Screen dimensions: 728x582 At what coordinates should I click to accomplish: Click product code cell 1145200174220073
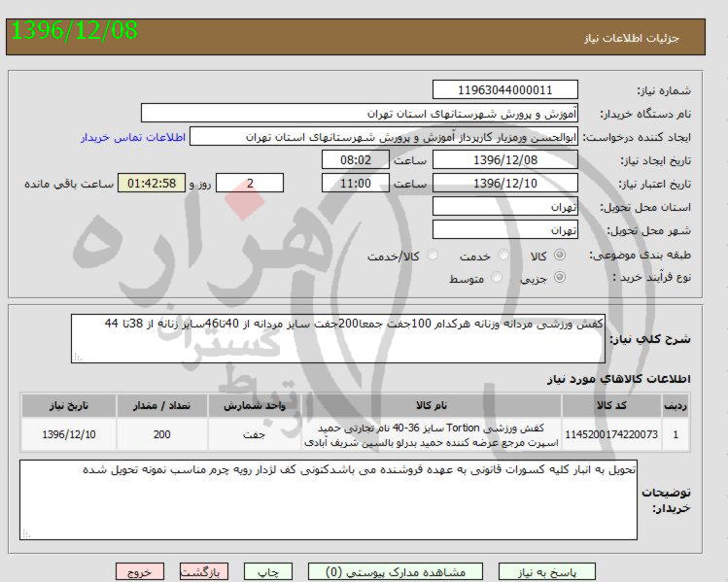click(x=611, y=434)
